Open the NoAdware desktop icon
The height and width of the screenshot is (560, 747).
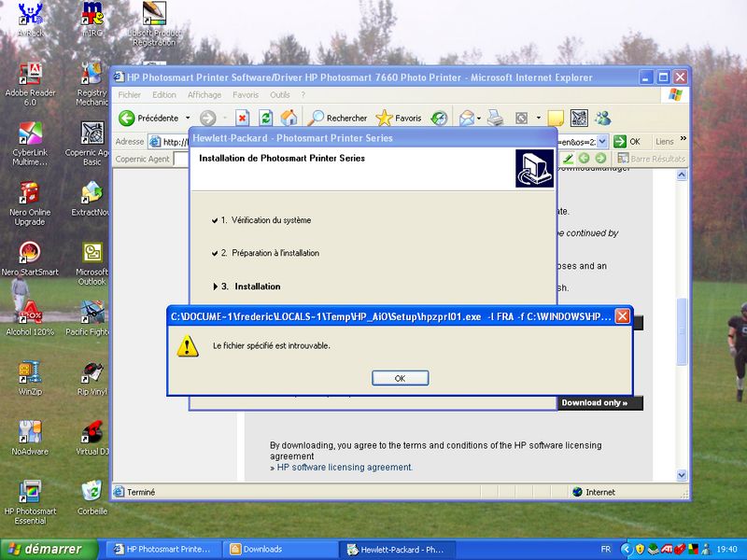30,439
